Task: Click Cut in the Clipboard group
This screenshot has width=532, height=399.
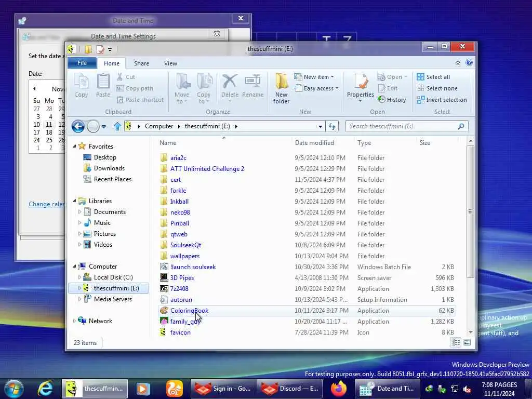Action: [126, 77]
